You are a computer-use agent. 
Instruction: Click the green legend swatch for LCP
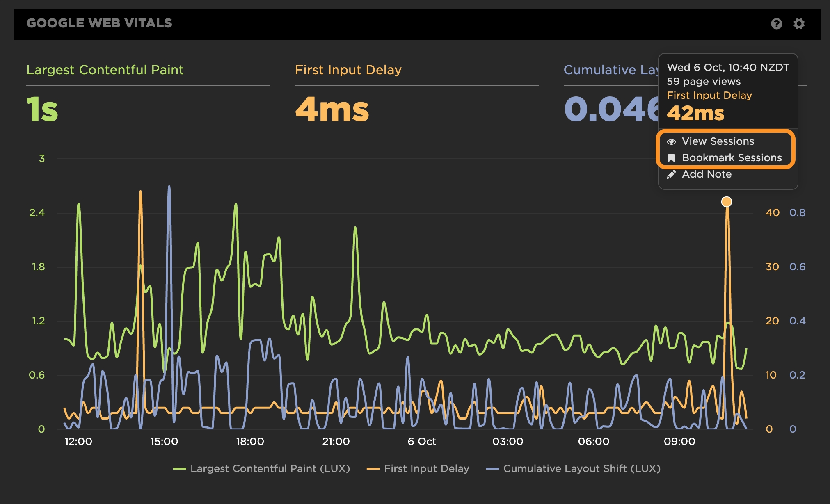click(x=180, y=469)
